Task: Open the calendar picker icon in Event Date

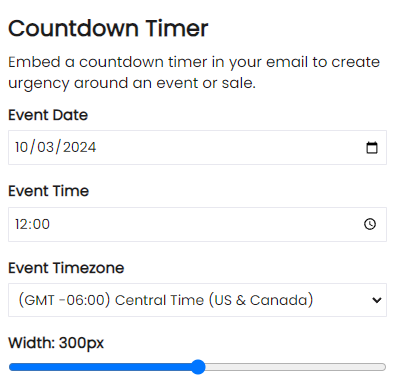Action: coord(372,147)
